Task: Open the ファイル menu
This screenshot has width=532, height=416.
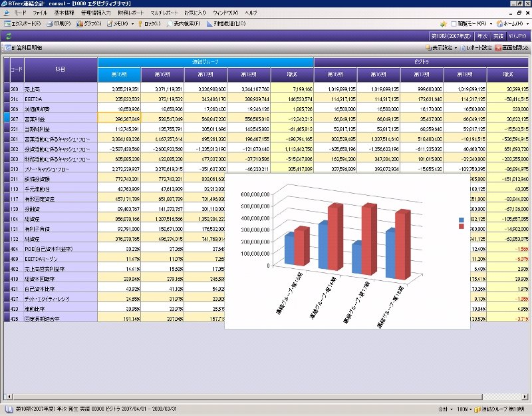Action: click(40, 13)
